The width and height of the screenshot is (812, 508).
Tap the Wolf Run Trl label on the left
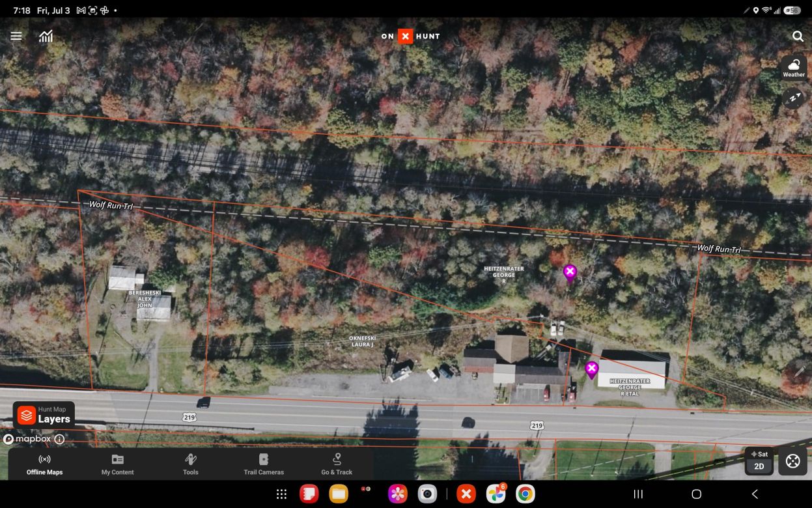coord(111,205)
